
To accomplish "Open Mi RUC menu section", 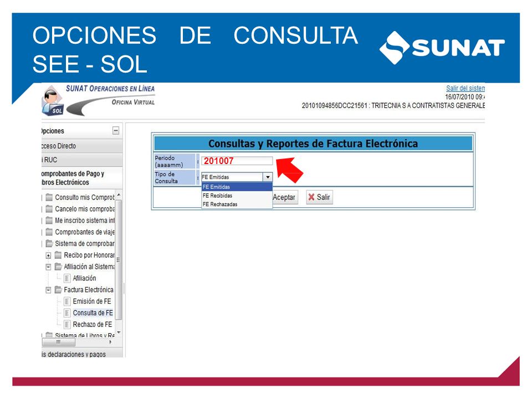I will 82,160.
